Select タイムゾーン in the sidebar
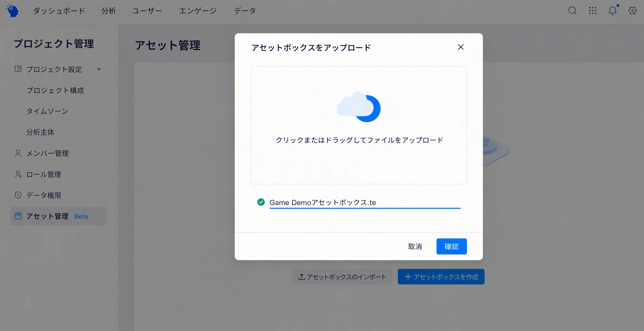The width and height of the screenshot is (644, 331). pos(47,111)
